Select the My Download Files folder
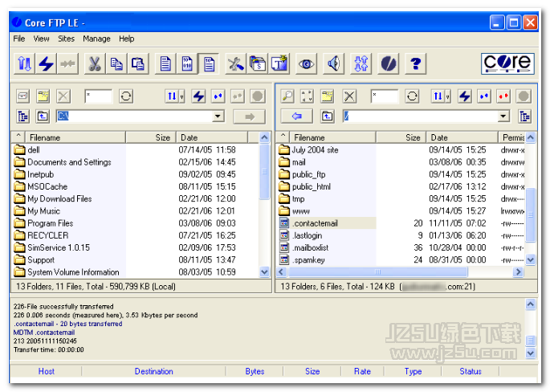This screenshot has height=392, width=550. click(59, 199)
